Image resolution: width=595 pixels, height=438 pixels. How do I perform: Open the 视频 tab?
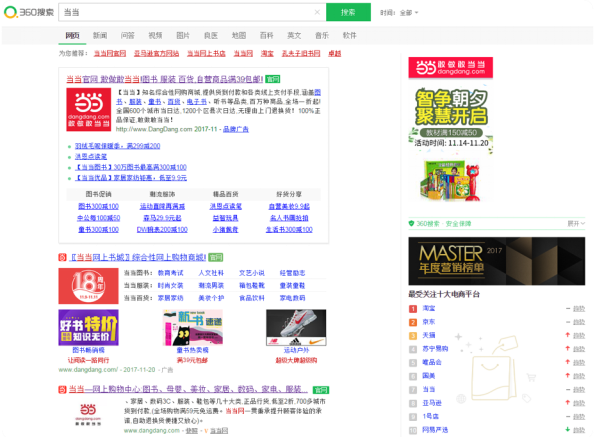155,35
